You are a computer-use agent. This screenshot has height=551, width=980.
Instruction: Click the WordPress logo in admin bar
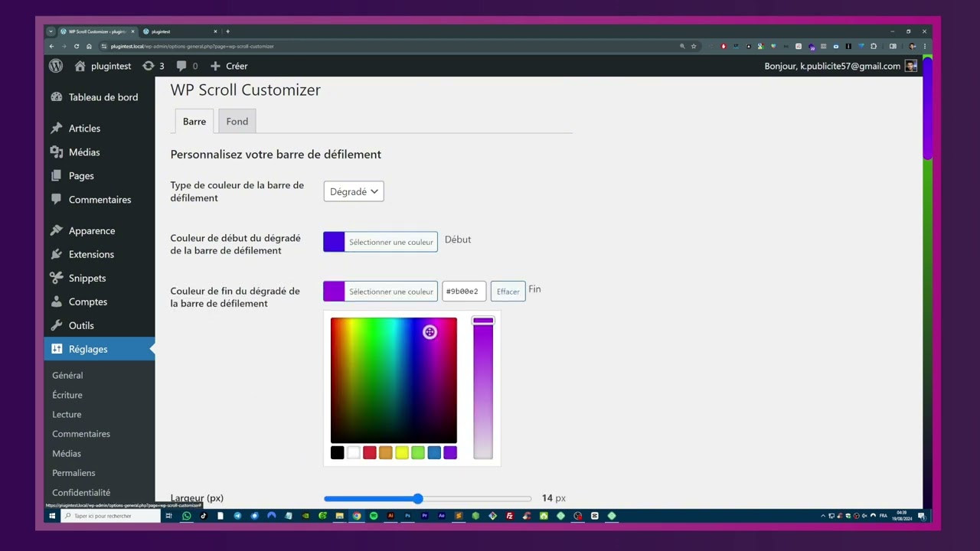tap(56, 66)
